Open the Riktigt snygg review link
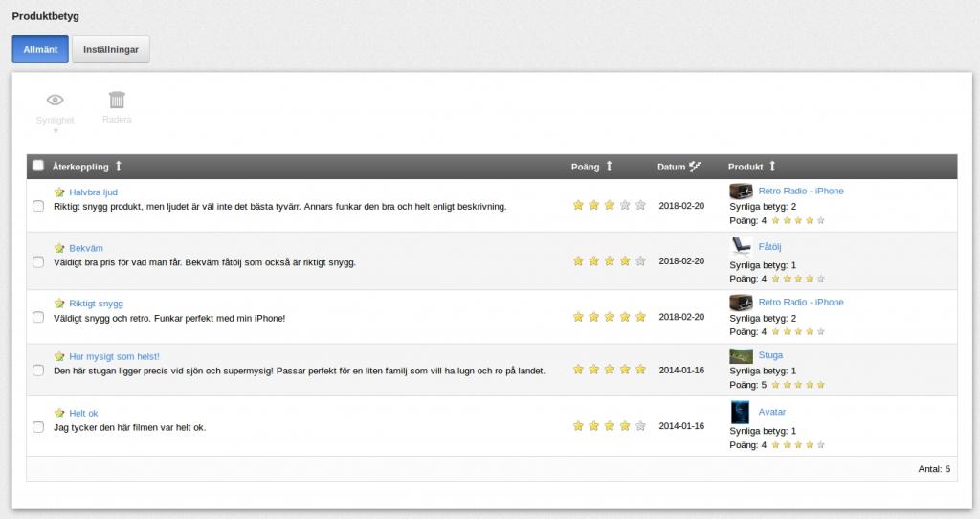Image resolution: width=980 pixels, height=519 pixels. click(x=97, y=304)
